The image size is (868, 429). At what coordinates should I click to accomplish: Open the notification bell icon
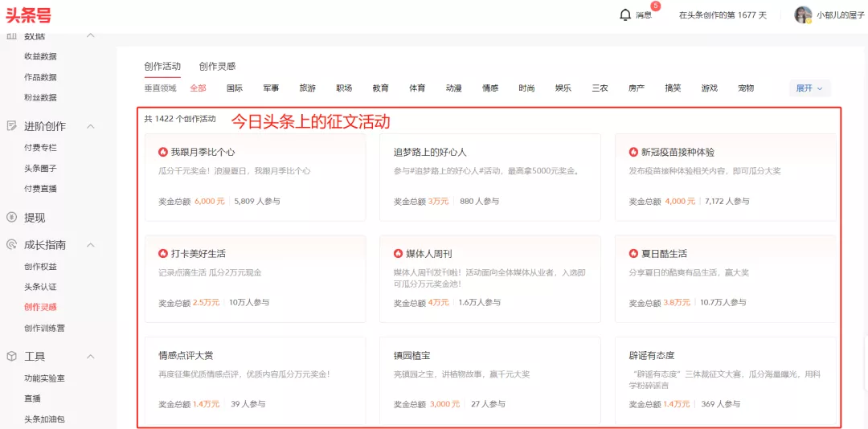[625, 15]
